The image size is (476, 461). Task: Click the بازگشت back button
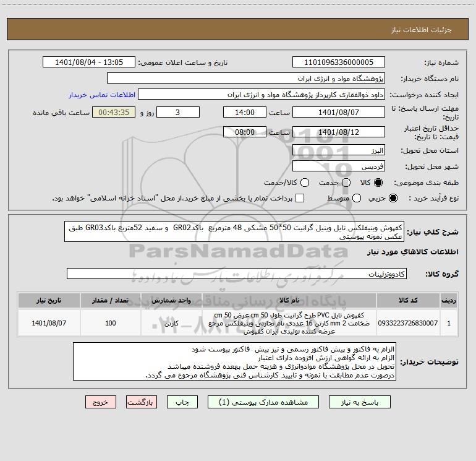pyautogui.click(x=142, y=402)
